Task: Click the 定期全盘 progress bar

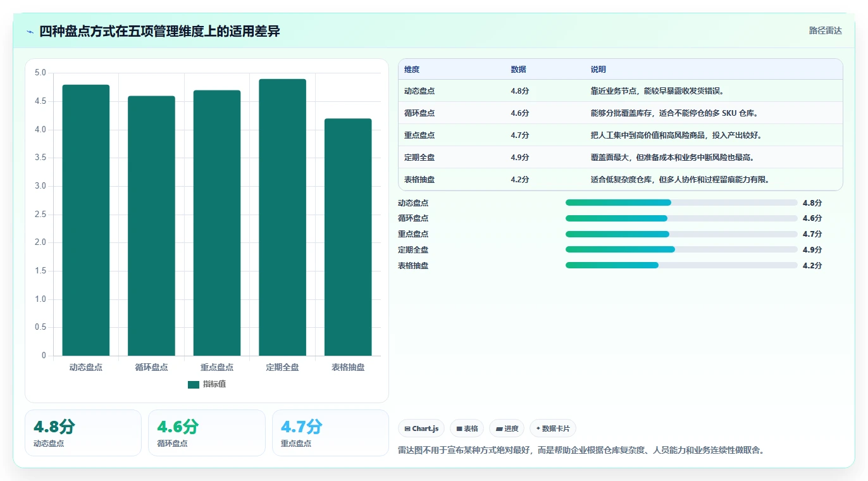Action: 681,249
